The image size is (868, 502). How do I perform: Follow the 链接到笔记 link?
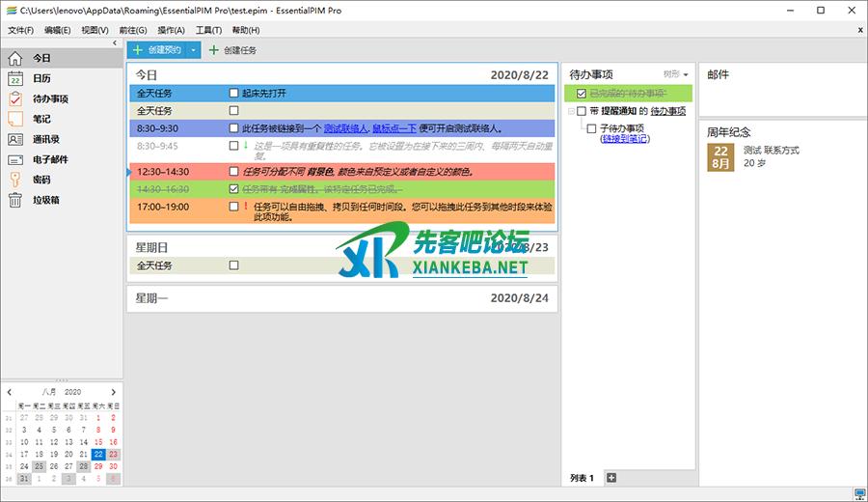624,139
